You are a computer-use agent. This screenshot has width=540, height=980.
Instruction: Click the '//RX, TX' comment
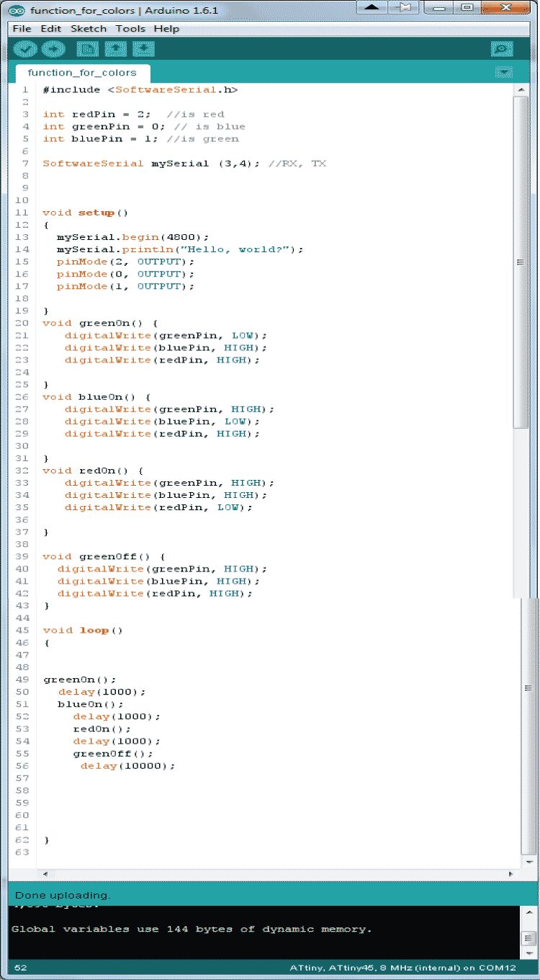click(x=297, y=163)
